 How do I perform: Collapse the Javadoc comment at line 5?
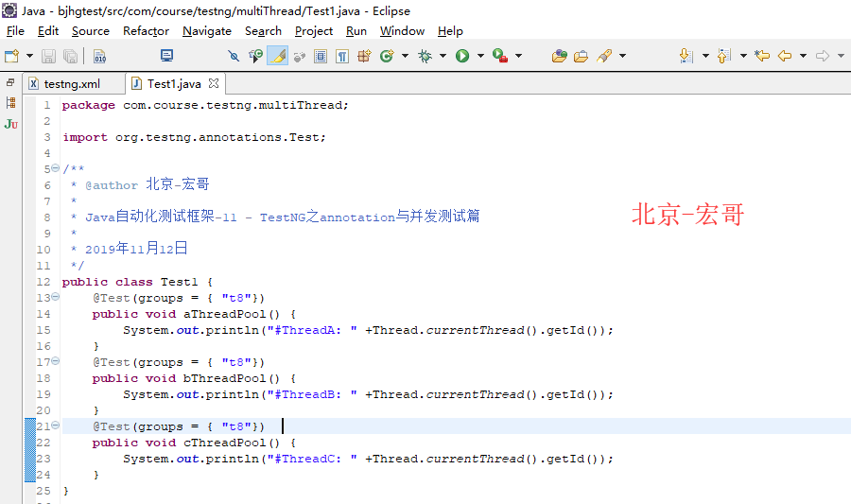56,168
